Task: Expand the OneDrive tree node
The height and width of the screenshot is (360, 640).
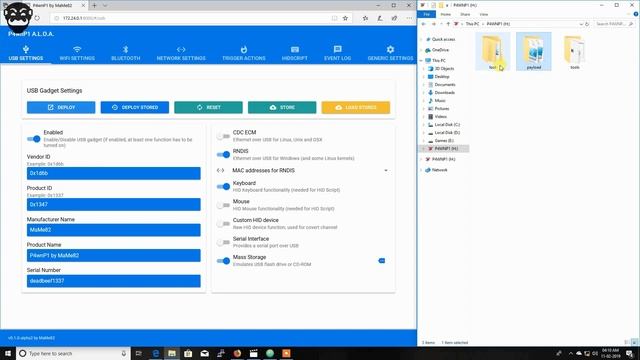Action: tap(421, 50)
